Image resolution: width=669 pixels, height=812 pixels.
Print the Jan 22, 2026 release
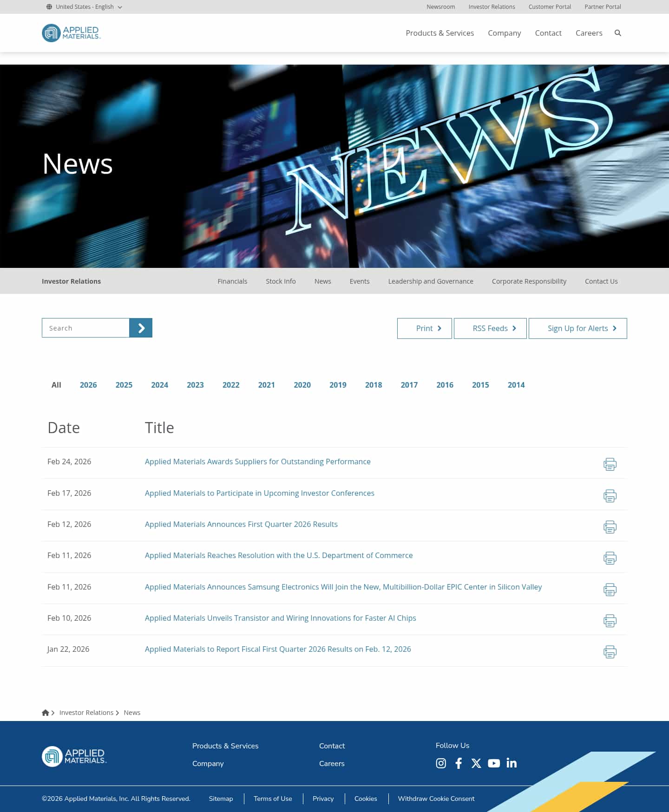click(x=610, y=652)
